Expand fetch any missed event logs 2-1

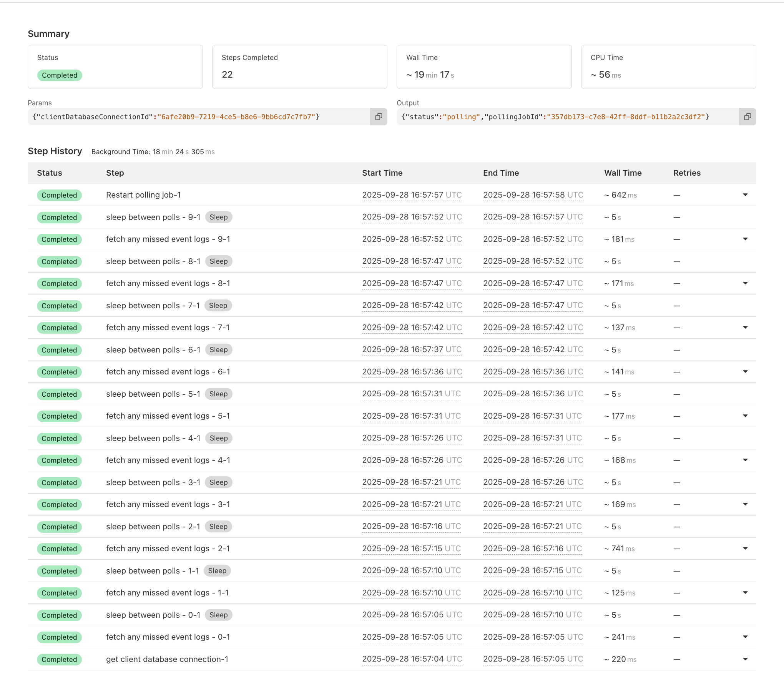click(x=745, y=549)
